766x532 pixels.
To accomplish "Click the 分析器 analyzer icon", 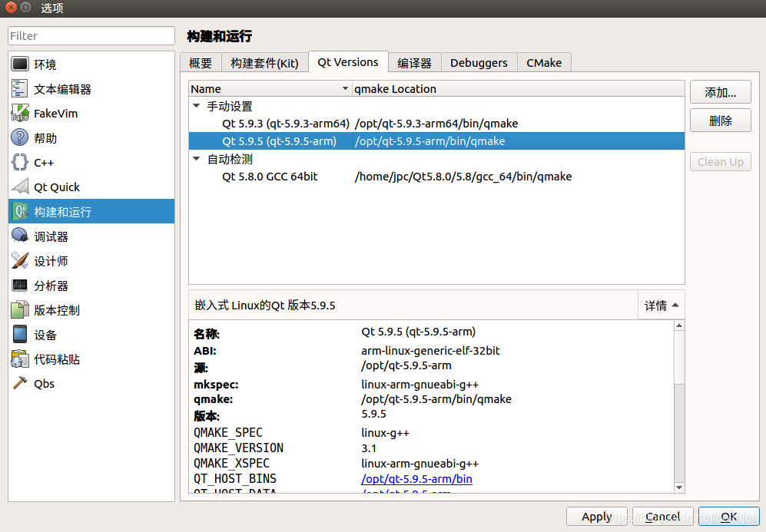I will click(20, 286).
